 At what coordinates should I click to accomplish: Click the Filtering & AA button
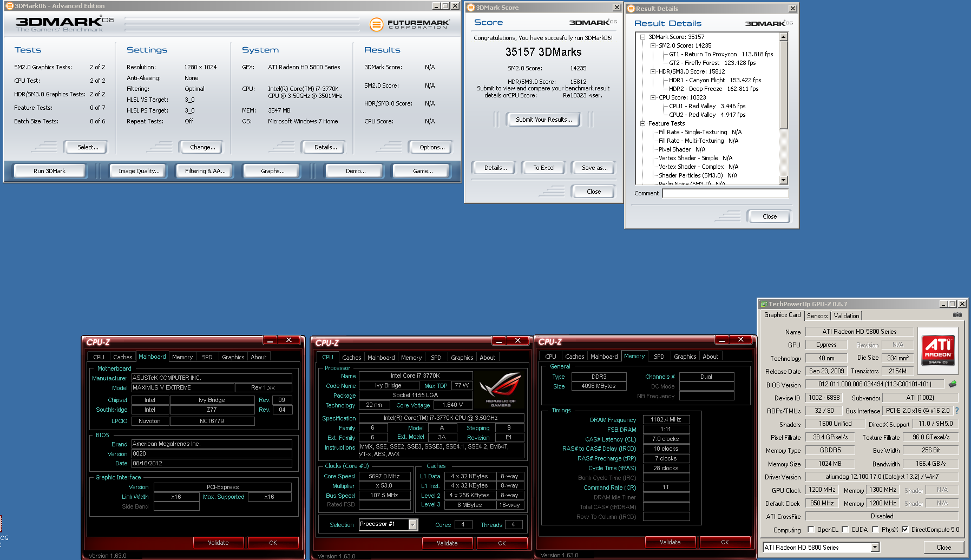tap(205, 171)
